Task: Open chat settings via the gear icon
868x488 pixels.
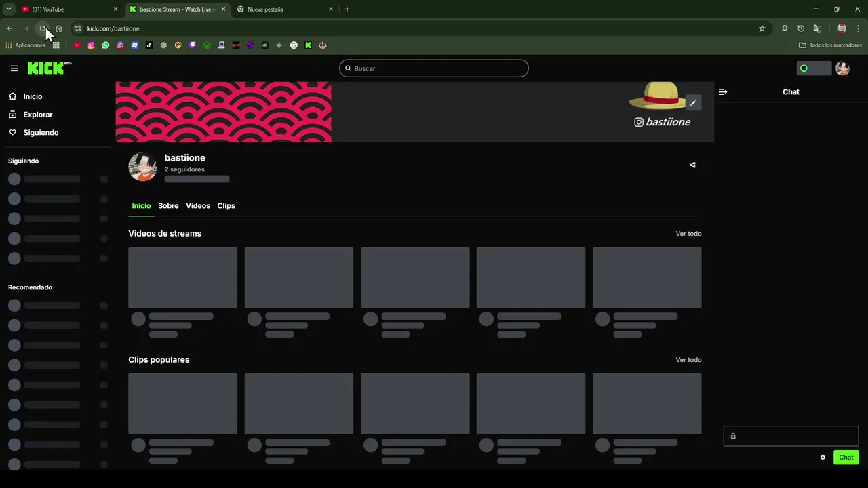Action: point(823,457)
